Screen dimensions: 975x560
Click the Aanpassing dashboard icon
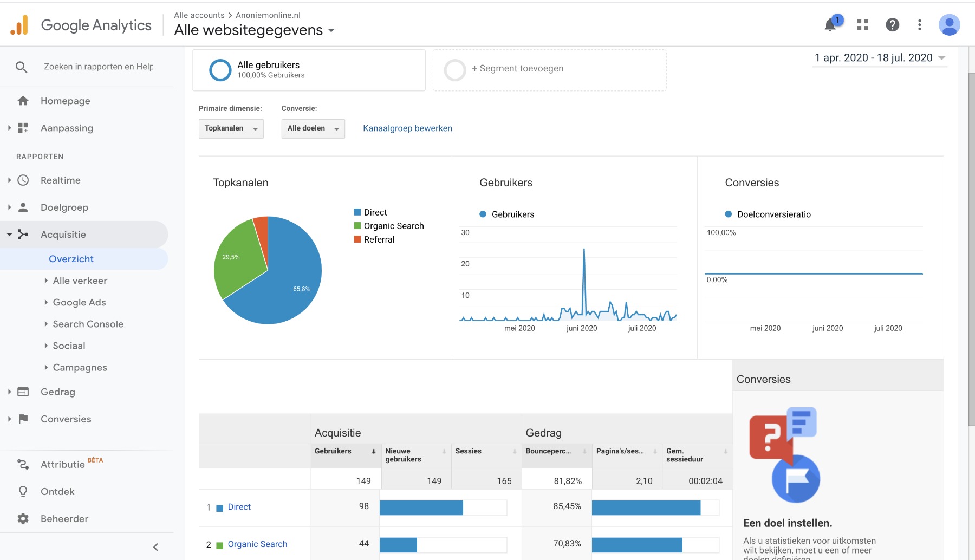click(x=23, y=128)
